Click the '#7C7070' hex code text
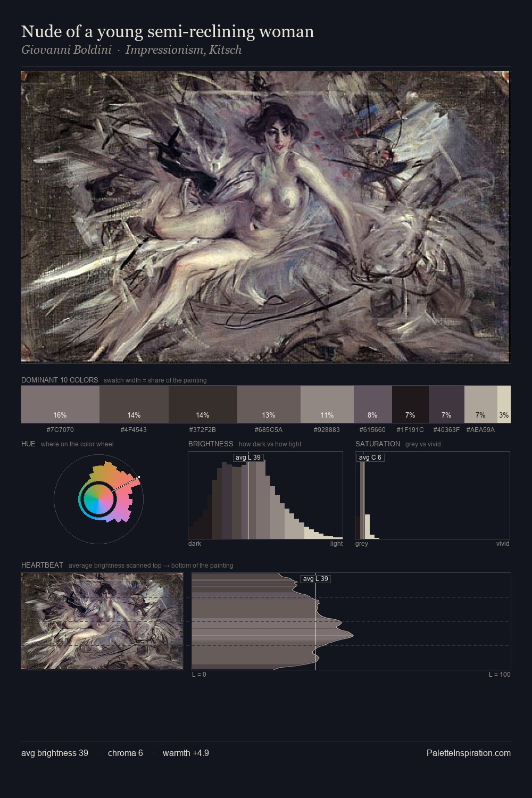This screenshot has height=798, width=532. (60, 430)
